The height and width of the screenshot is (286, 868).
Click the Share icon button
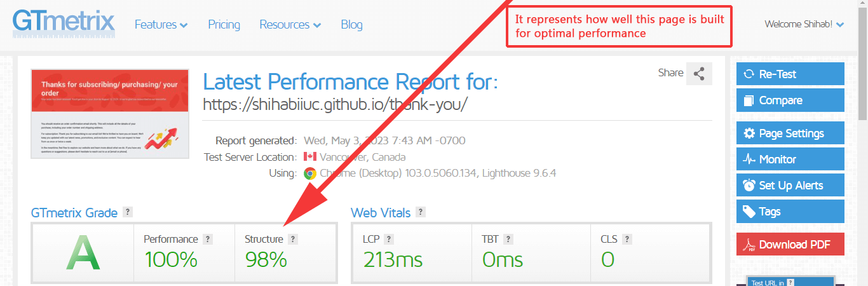[699, 74]
